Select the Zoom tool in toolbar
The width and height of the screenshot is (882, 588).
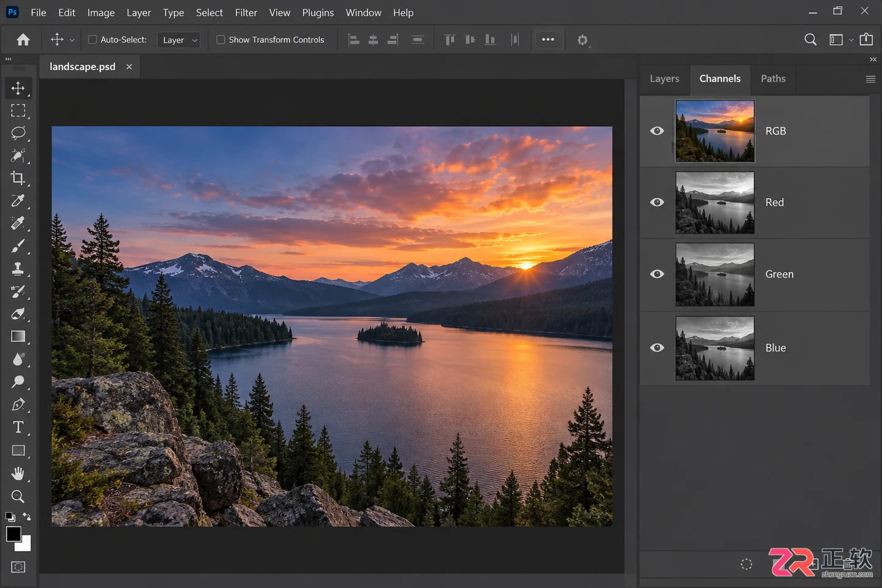click(x=18, y=496)
